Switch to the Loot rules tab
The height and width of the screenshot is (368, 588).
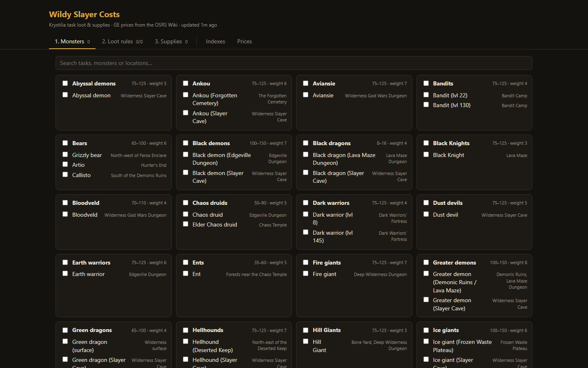122,41
